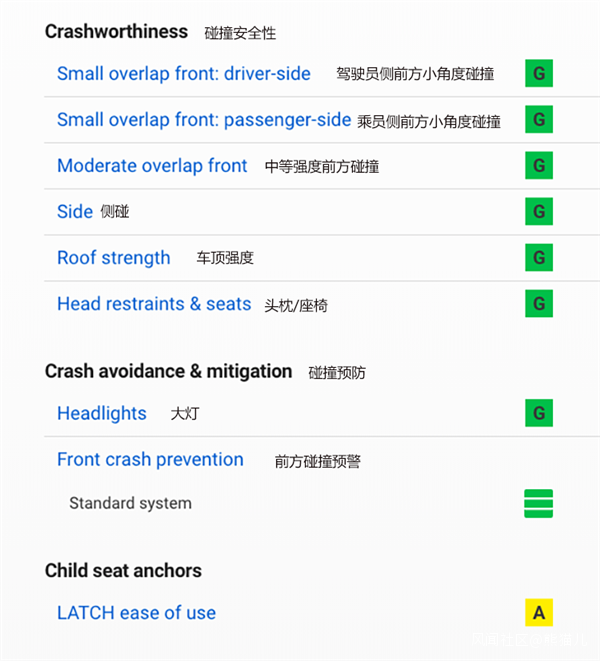Open Small overlap front: passenger-side link
The height and width of the screenshot is (661, 600).
(204, 120)
